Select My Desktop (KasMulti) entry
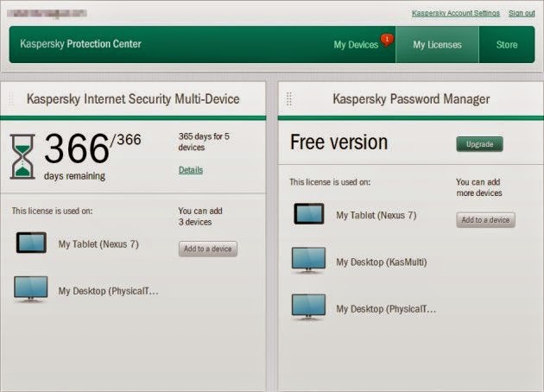Screen dimensions: 544x392 coord(382,262)
